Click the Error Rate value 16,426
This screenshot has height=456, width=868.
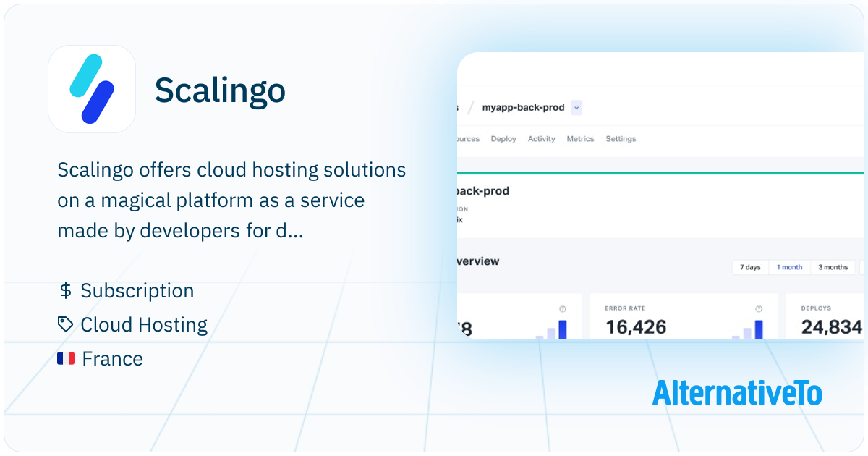click(636, 328)
